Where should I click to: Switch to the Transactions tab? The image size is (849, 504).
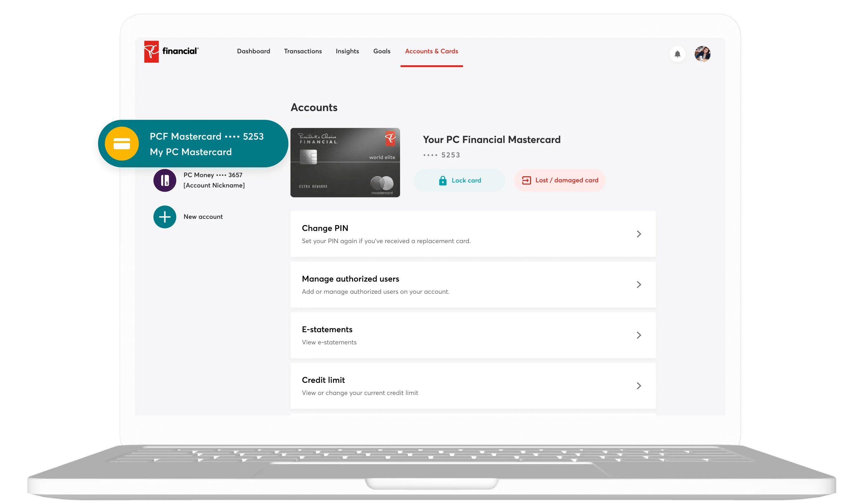[x=303, y=51]
